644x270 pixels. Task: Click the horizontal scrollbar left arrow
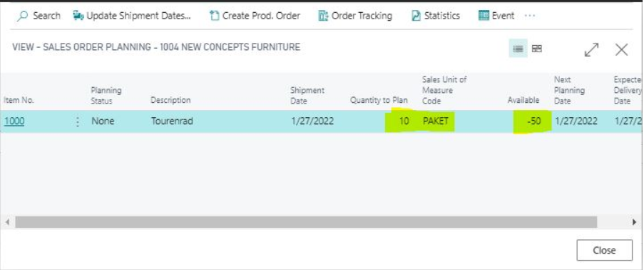(7, 222)
